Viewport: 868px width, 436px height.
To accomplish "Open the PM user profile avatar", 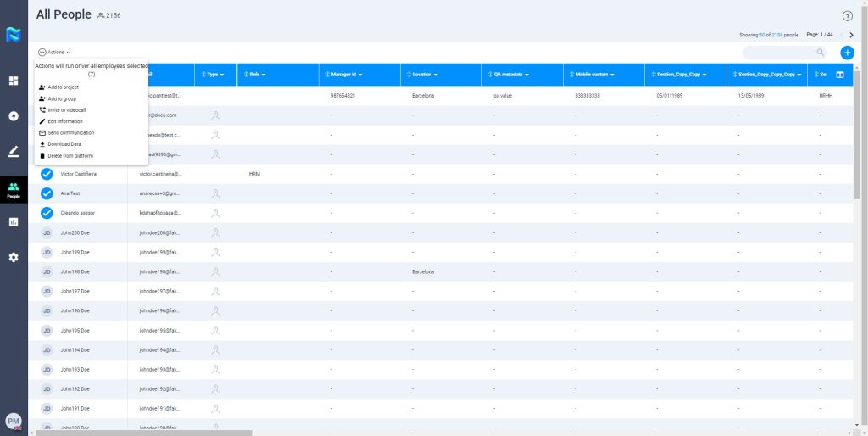I will pos(14,421).
